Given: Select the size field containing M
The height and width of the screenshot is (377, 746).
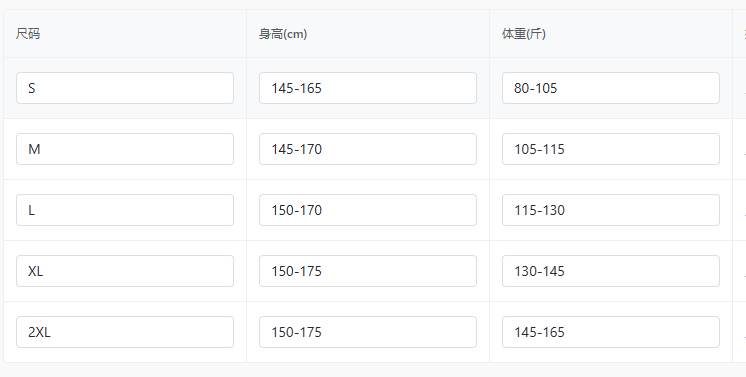Looking at the screenshot, I should tap(125, 149).
